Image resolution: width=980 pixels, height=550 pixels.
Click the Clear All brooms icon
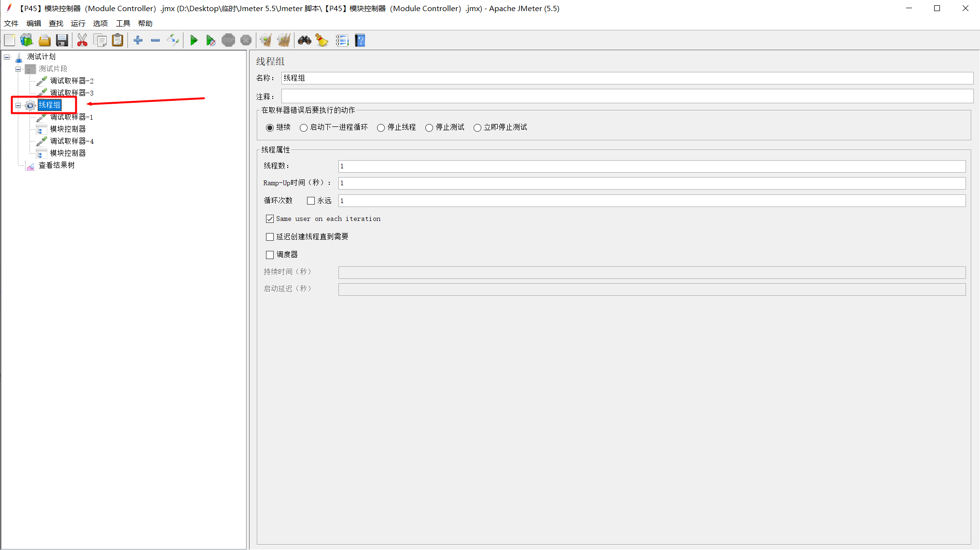(284, 41)
